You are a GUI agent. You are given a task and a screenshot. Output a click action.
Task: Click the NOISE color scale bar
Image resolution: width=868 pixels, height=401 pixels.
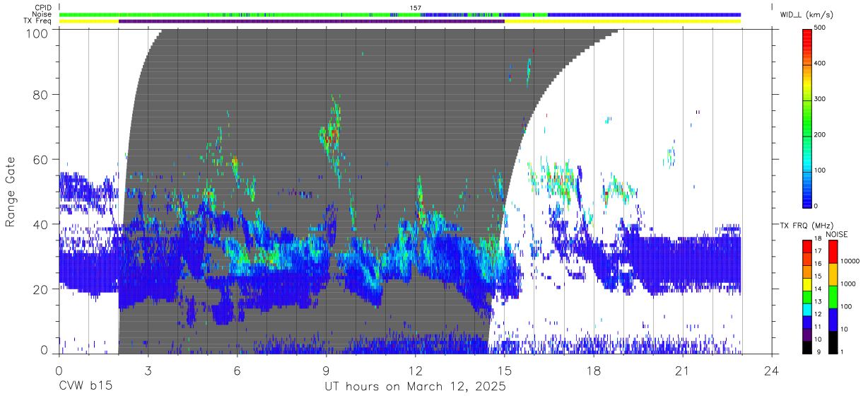(833, 296)
